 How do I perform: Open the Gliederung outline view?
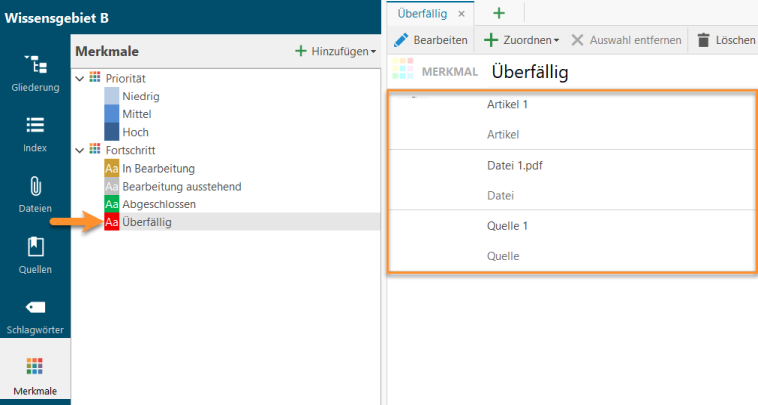pyautogui.click(x=35, y=73)
